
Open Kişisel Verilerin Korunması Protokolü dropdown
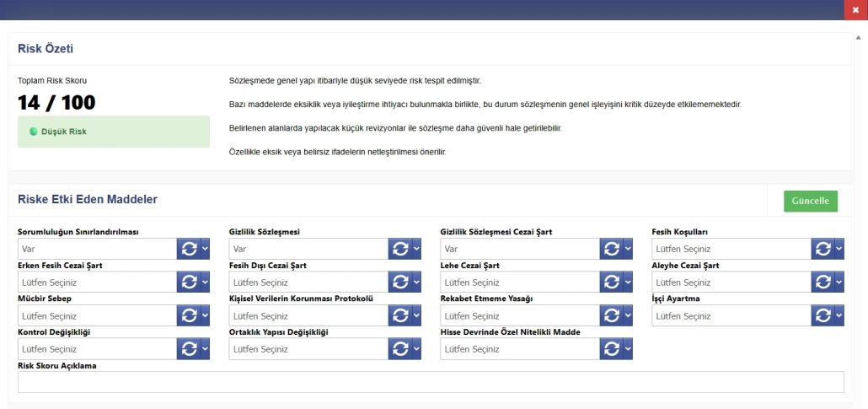pos(308,316)
